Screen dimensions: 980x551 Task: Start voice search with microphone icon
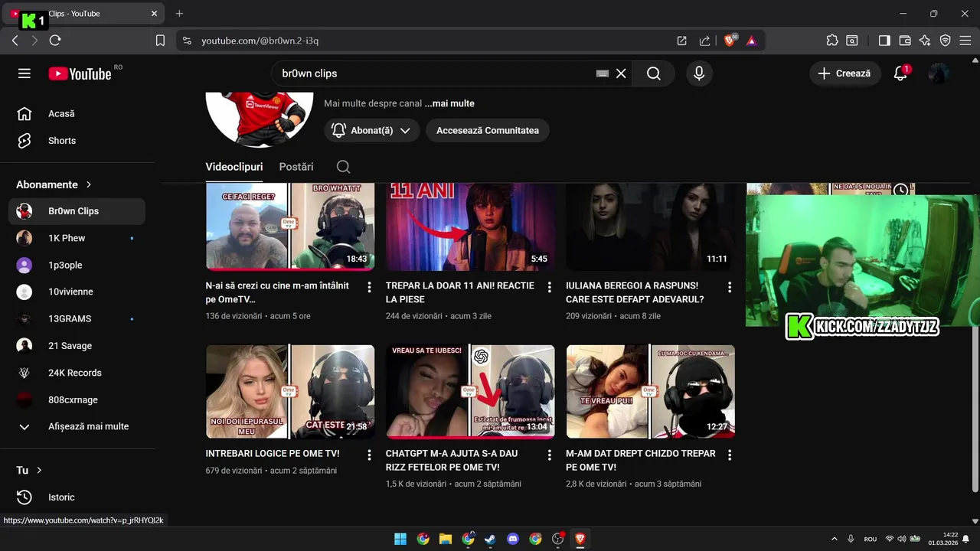click(x=698, y=73)
